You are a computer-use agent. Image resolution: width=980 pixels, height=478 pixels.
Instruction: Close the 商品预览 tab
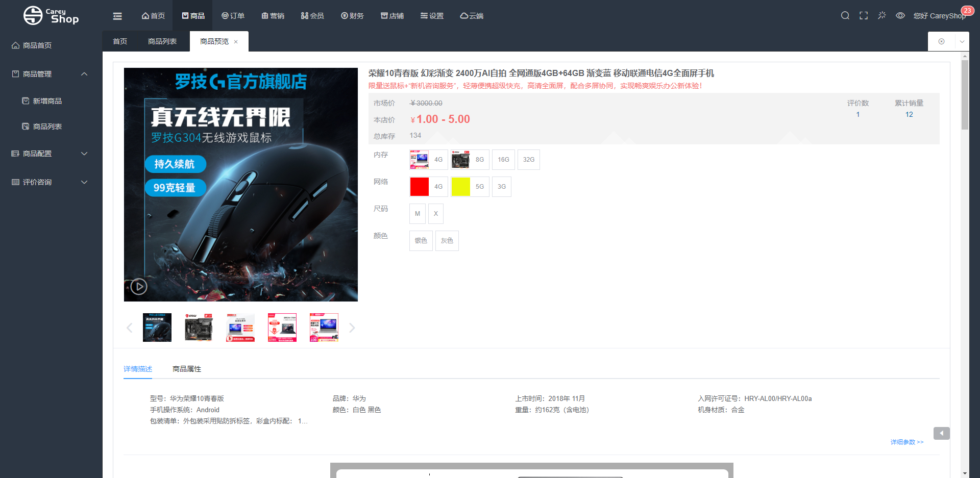pyautogui.click(x=236, y=42)
